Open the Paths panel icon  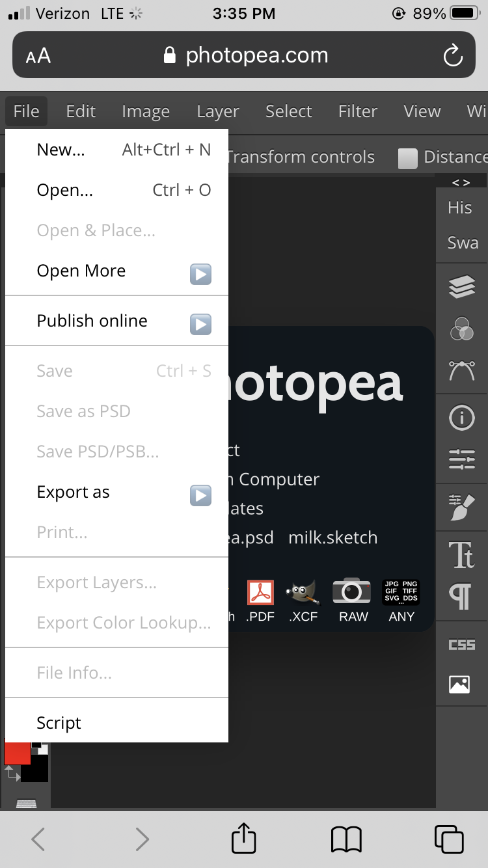click(462, 371)
